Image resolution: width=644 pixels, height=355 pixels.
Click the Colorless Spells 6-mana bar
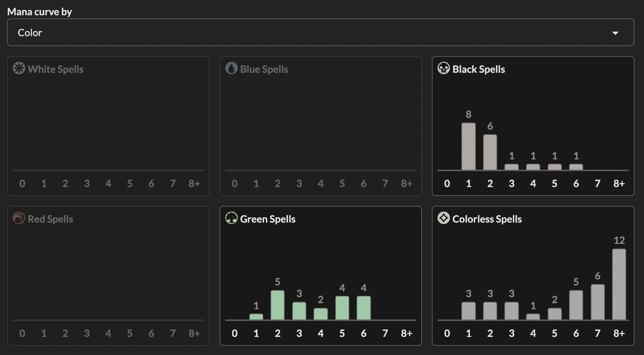(576, 305)
